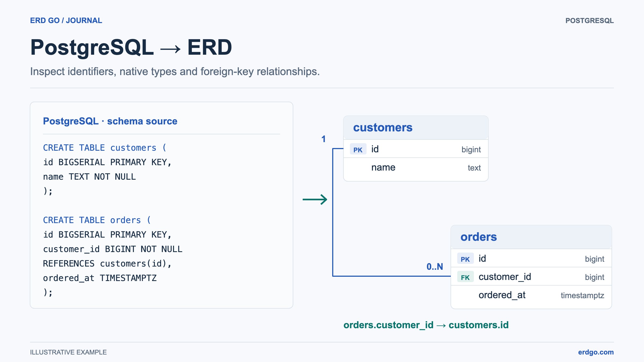The height and width of the screenshot is (362, 644).
Task: Click 'PostgreSQL · schema source' heading
Action: coord(110,121)
